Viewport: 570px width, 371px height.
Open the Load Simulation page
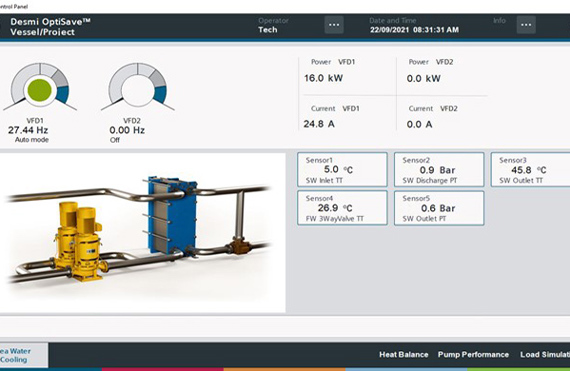[x=545, y=355]
